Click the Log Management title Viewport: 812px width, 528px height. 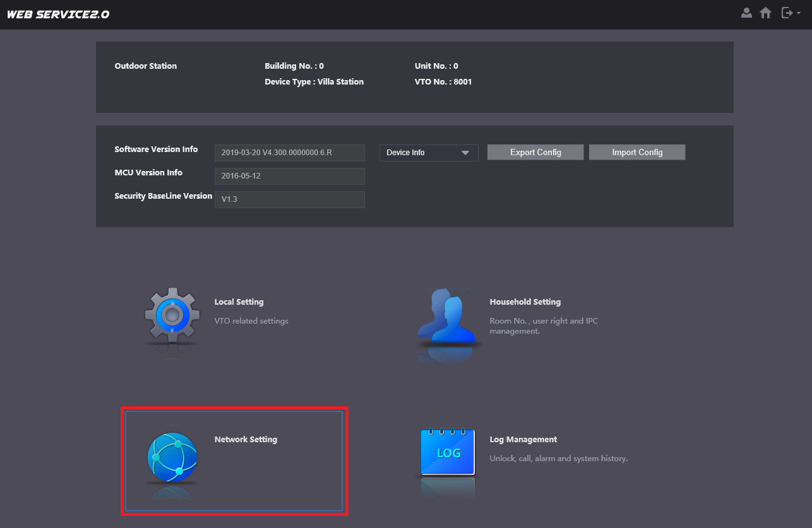(x=523, y=440)
